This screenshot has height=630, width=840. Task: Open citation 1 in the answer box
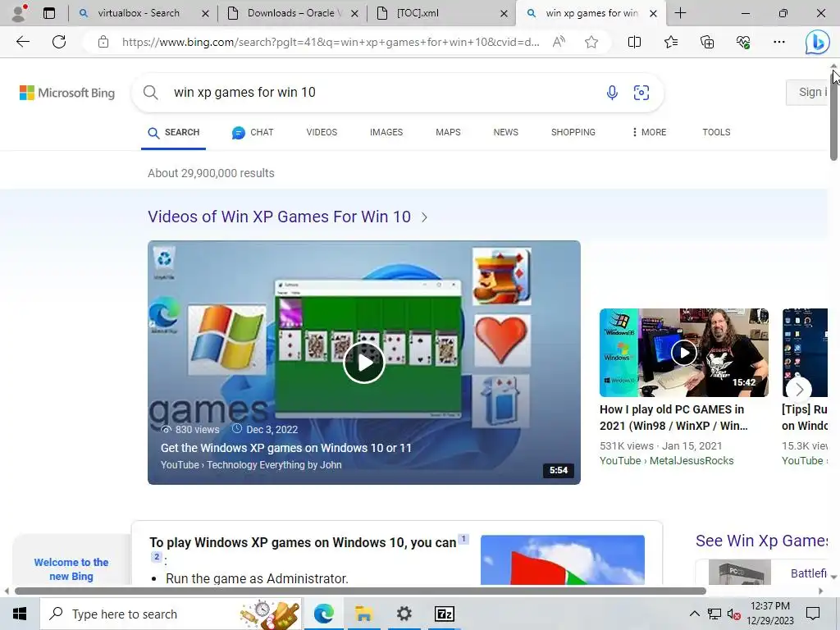click(x=463, y=539)
